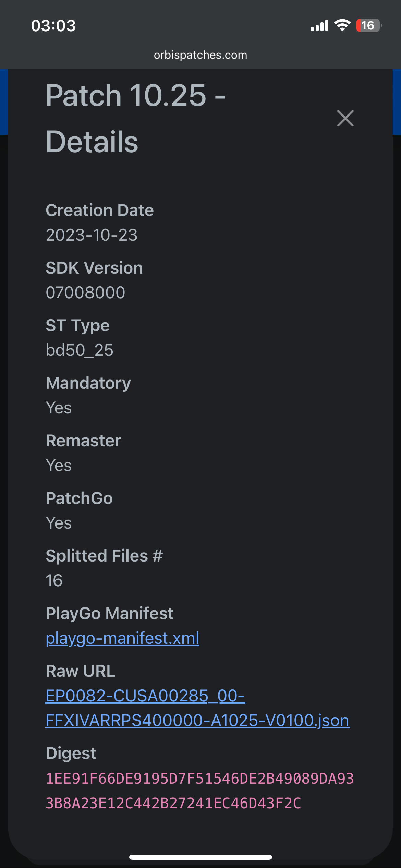This screenshot has height=868, width=401.
Task: Tap the home indicator bar at bottom
Action: [x=200, y=857]
